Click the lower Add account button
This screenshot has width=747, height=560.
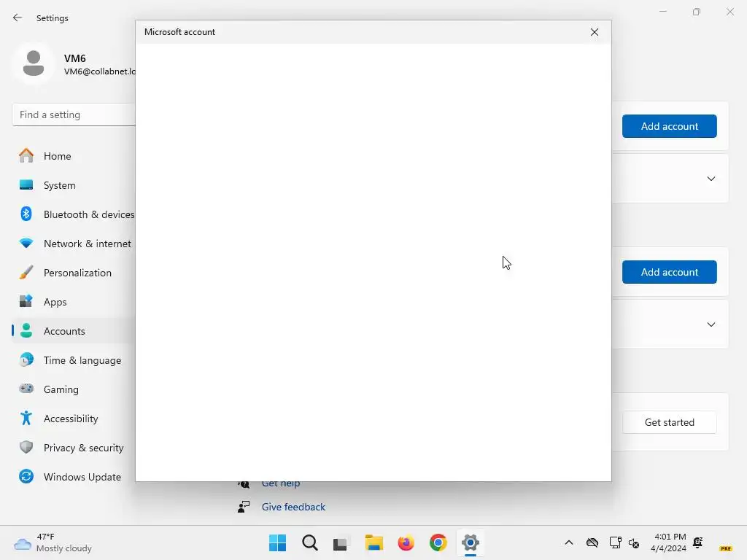click(670, 272)
